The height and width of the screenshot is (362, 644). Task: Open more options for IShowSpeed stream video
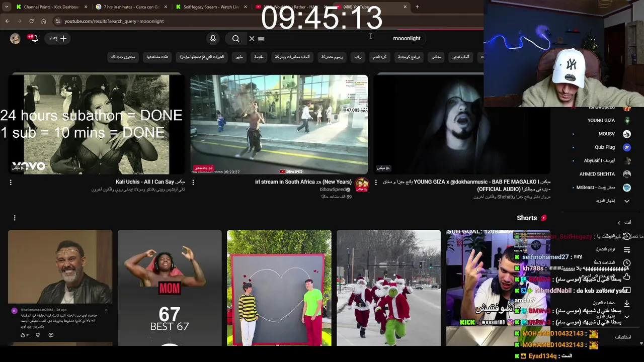(x=193, y=183)
